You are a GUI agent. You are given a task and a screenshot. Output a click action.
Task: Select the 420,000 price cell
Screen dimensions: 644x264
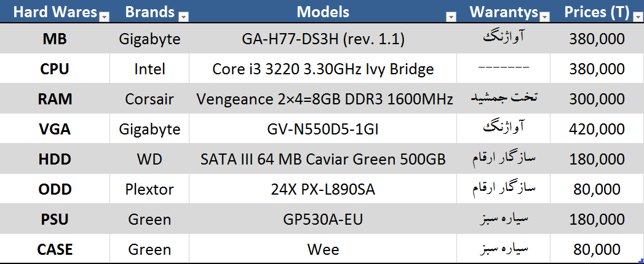[x=596, y=129]
